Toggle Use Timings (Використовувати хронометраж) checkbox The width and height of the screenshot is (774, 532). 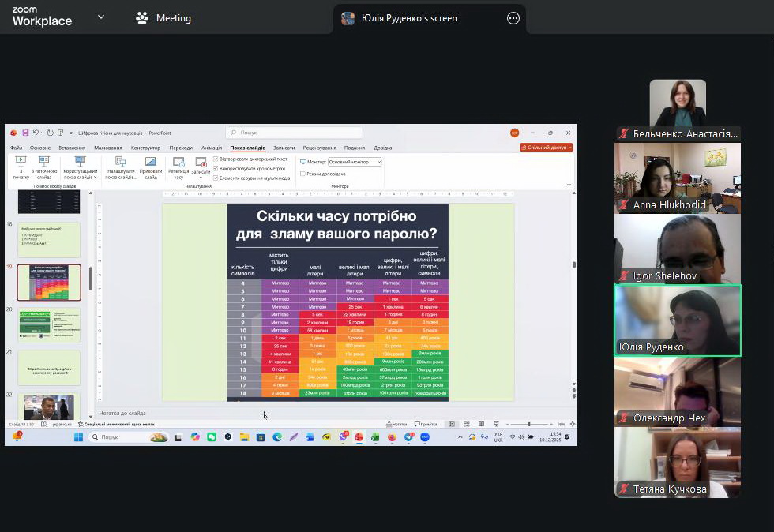pos(216,168)
